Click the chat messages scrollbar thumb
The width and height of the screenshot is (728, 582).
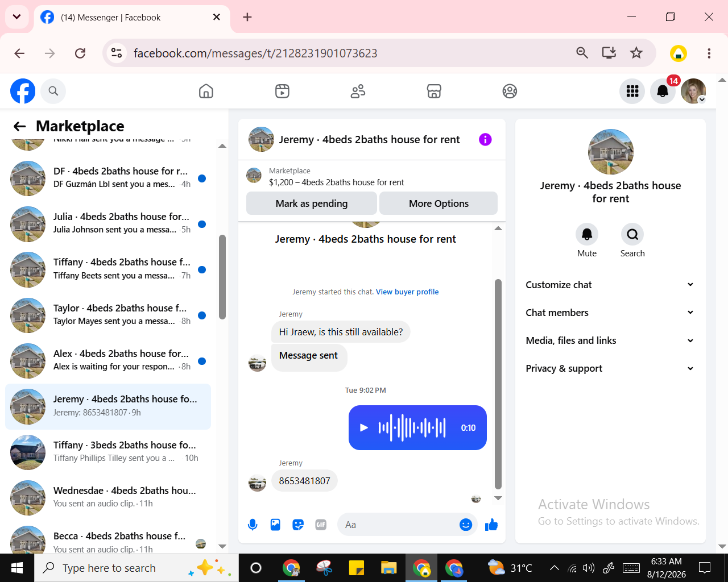[498, 384]
